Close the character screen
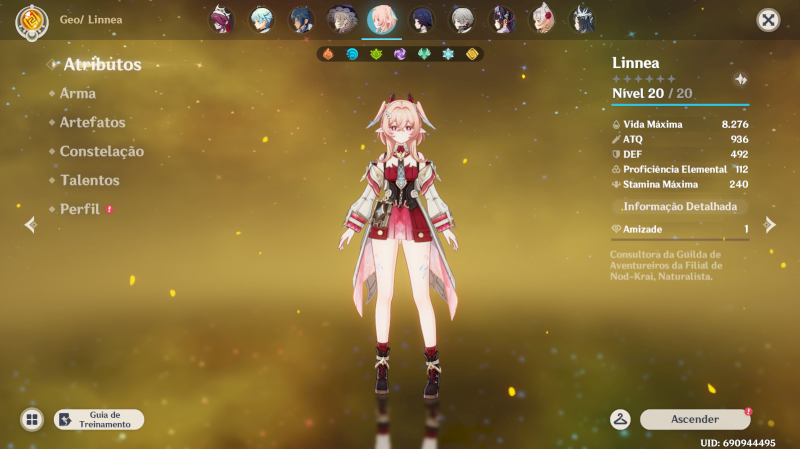The height and width of the screenshot is (449, 800). coord(768,20)
